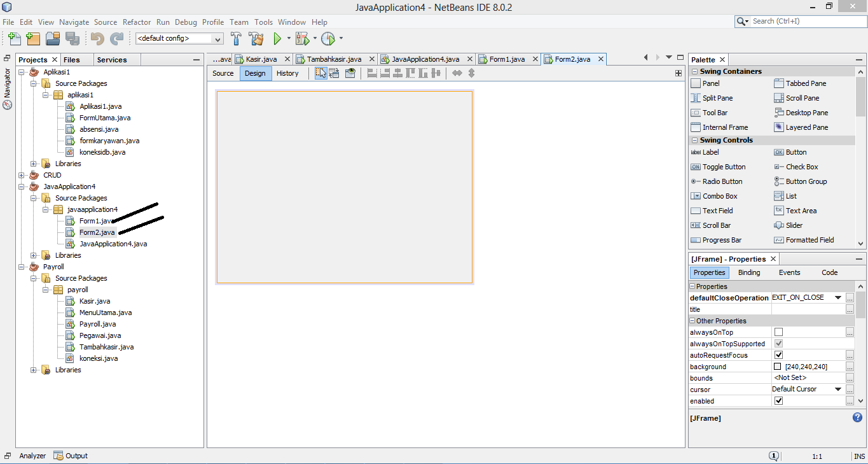
Task: Switch to the Kasir.java editor tab
Action: [261, 59]
